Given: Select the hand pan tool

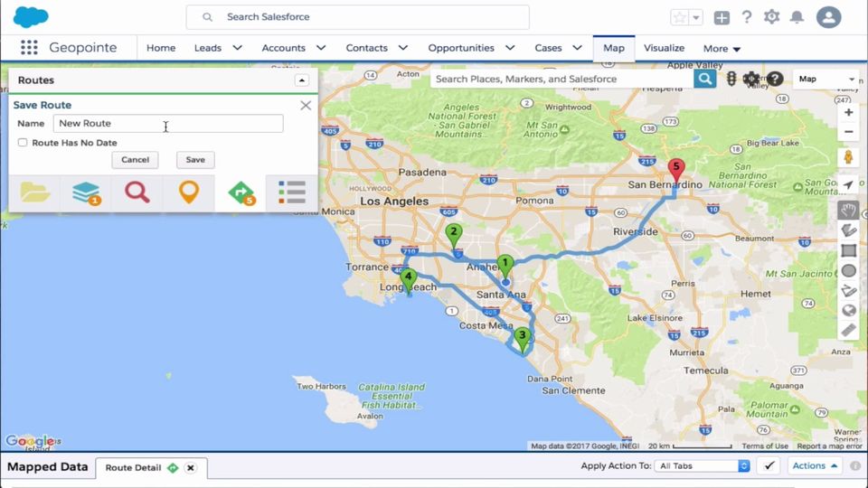Looking at the screenshot, I should [x=848, y=211].
